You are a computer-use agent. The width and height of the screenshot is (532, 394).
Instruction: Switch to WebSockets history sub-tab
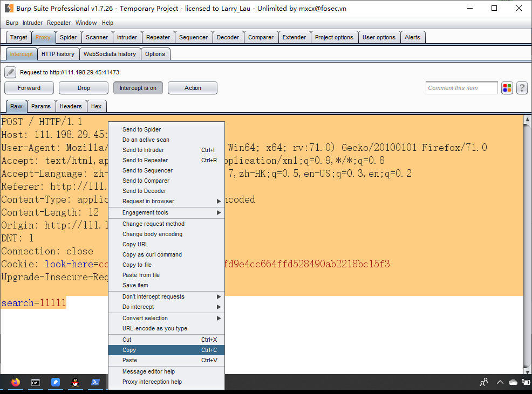point(110,54)
